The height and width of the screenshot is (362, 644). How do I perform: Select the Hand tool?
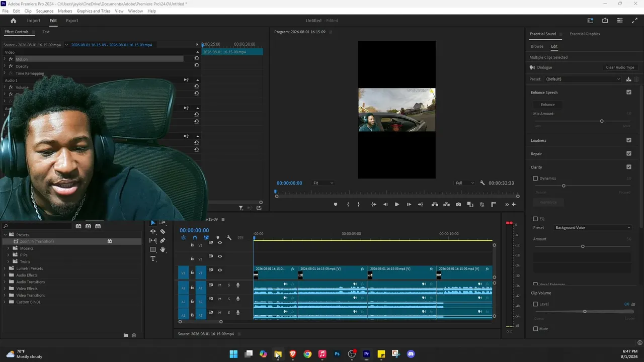click(163, 249)
